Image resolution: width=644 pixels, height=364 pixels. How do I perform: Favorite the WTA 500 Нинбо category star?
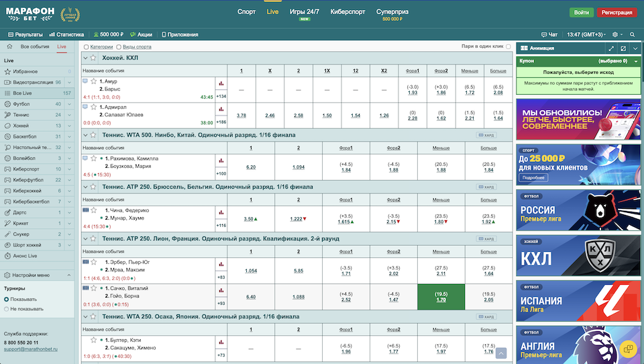(93, 135)
